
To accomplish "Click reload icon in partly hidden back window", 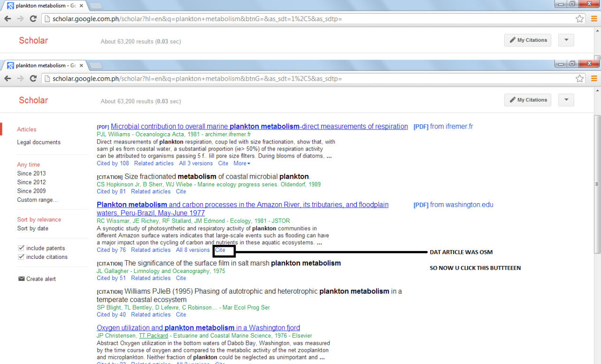I will tap(33, 19).
